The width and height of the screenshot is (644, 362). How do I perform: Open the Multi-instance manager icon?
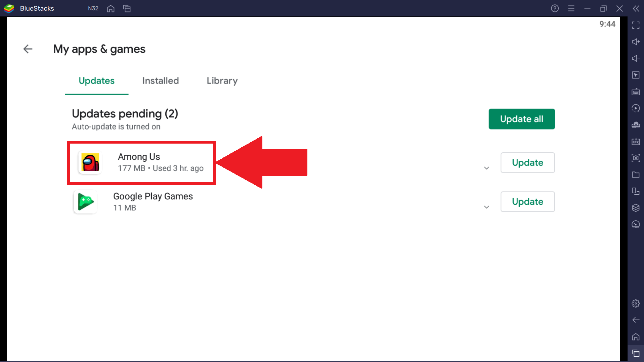(636, 191)
